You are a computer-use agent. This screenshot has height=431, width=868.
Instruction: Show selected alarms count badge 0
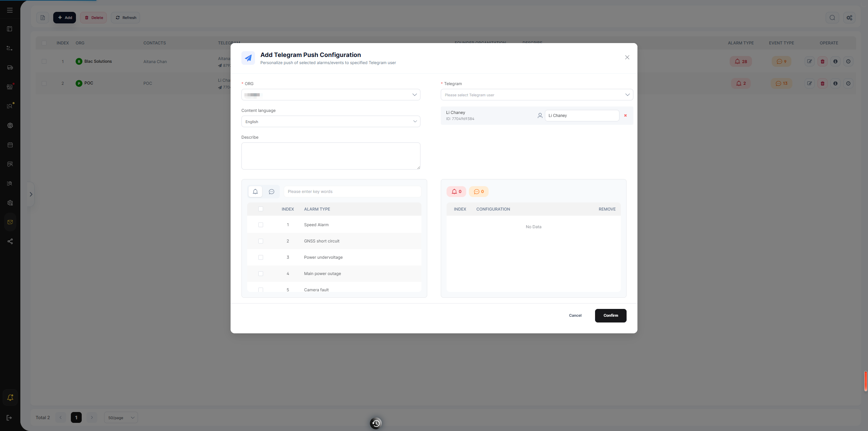tap(456, 192)
